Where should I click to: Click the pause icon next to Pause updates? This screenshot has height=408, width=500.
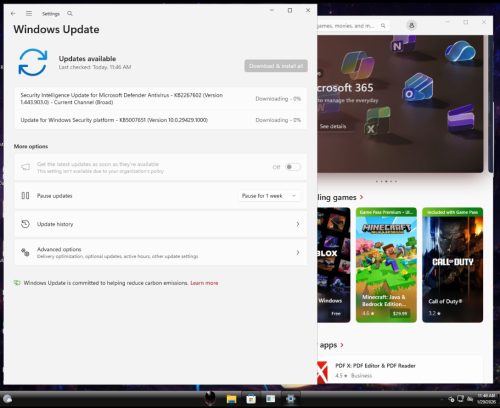(25, 196)
